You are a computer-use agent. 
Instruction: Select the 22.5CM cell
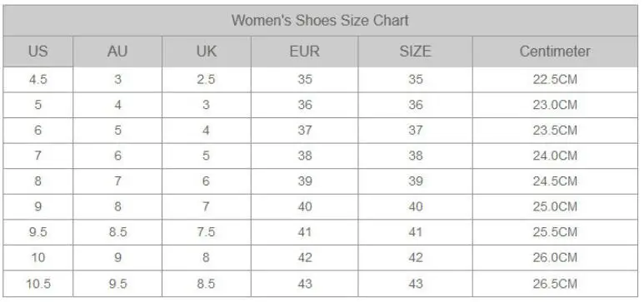pos(555,80)
